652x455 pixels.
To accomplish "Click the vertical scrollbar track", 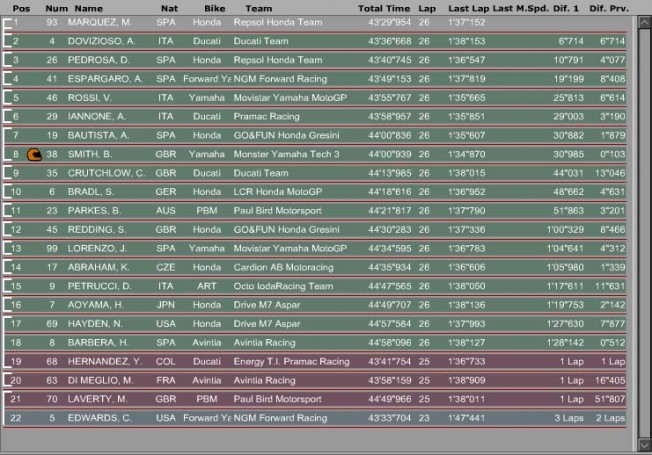I will (645, 233).
